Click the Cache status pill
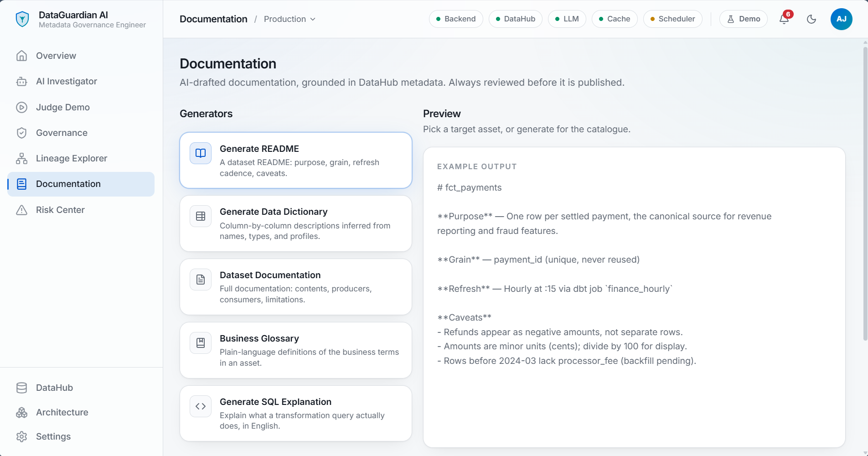Viewport: 868px width, 456px height. pyautogui.click(x=615, y=19)
